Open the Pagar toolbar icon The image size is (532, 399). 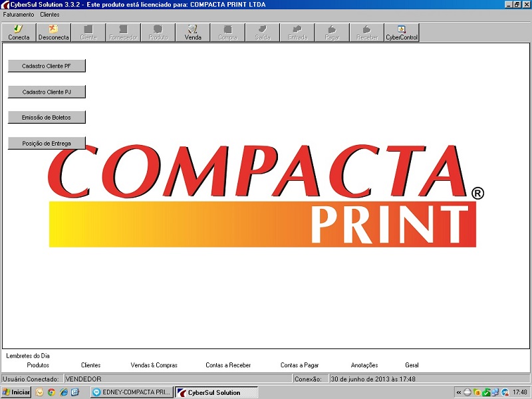point(332,33)
